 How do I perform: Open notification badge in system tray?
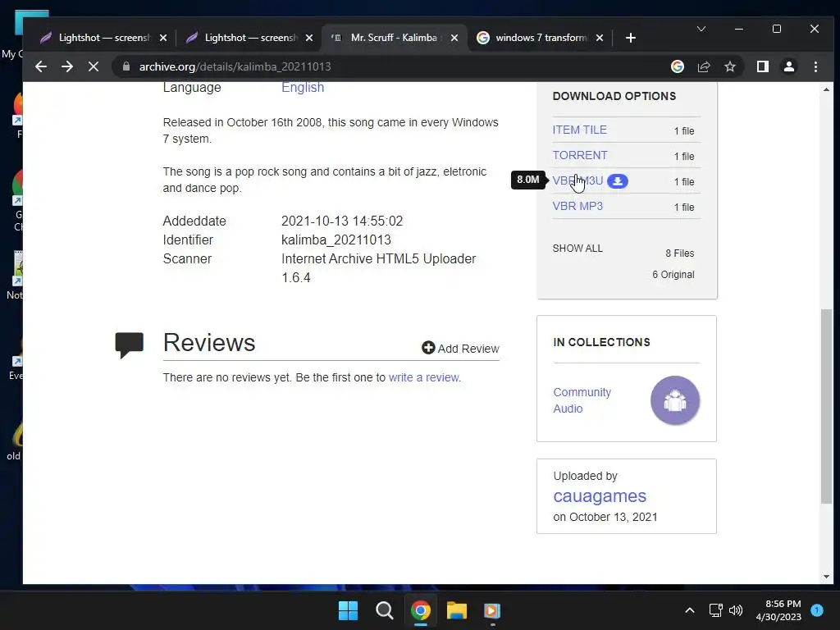(x=817, y=609)
